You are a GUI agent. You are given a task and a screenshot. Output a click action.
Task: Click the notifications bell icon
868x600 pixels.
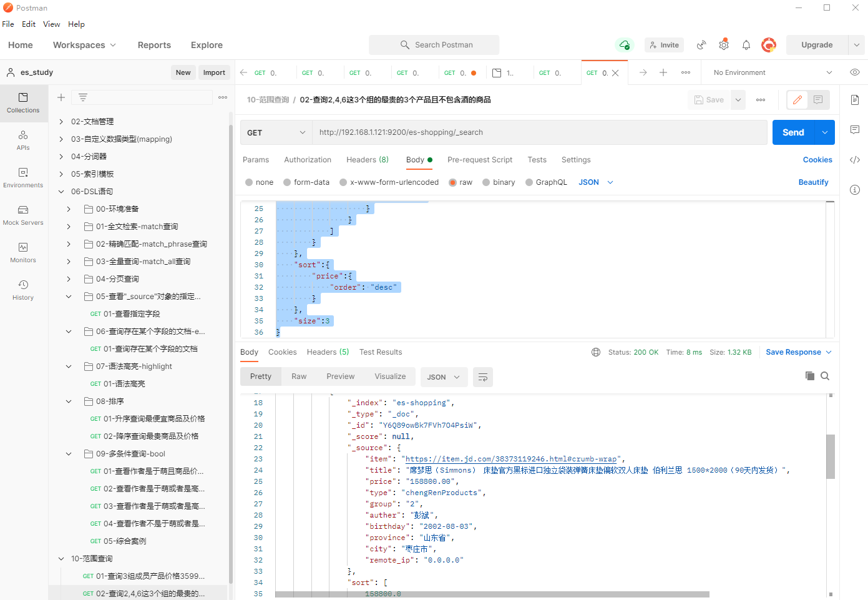pos(746,45)
